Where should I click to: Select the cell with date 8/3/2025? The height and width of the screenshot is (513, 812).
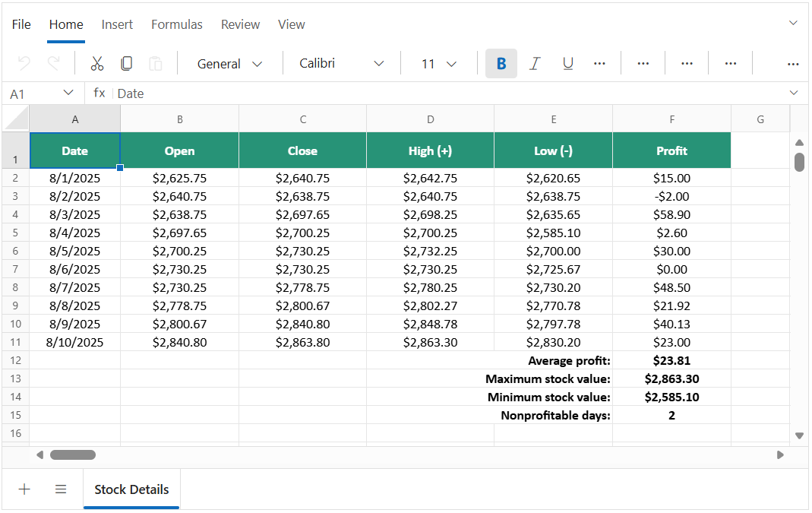(75, 214)
